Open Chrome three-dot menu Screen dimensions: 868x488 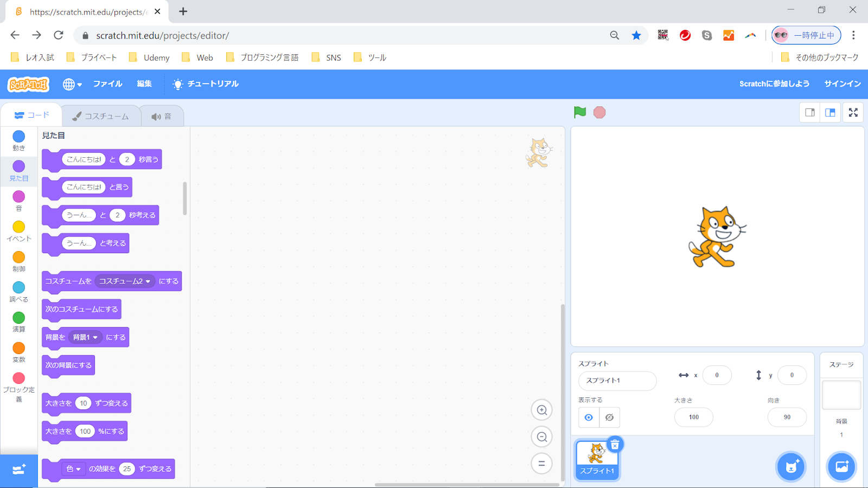(x=853, y=35)
